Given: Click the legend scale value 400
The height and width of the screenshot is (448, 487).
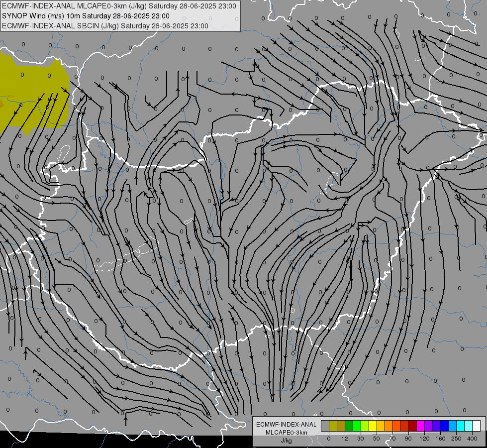Looking at the screenshot, I should click(472, 439).
